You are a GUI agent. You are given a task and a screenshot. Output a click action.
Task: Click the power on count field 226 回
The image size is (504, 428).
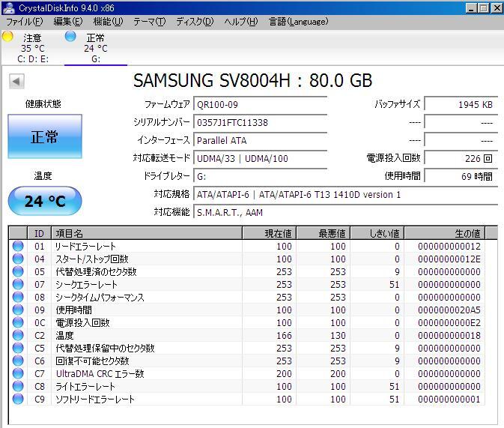[461, 159]
